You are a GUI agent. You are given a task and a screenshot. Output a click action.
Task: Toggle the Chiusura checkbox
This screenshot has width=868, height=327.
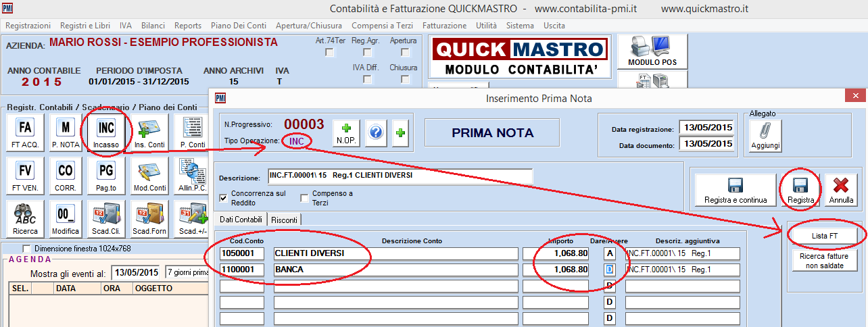pos(404,79)
